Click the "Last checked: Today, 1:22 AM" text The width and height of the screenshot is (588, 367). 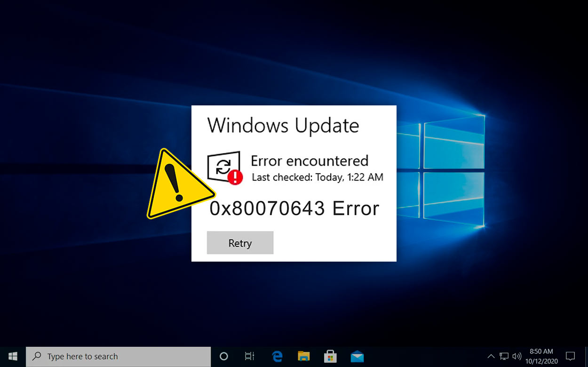tap(318, 177)
